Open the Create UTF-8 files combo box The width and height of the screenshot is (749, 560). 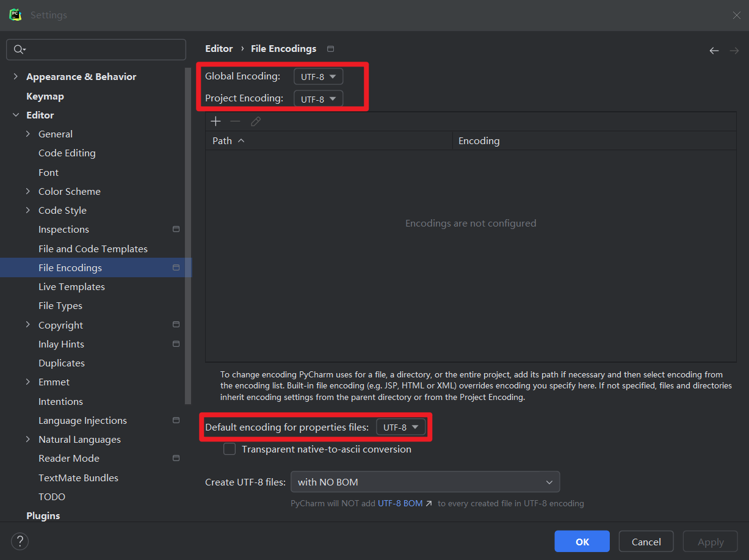tap(425, 482)
